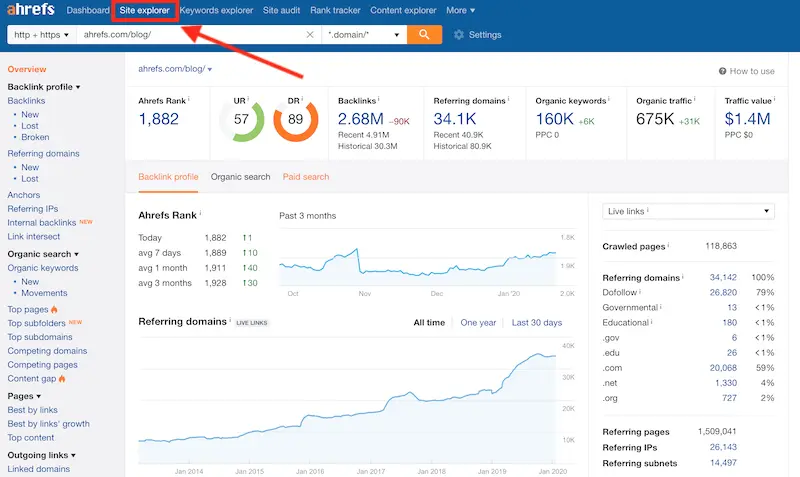Screen dimensions: 800x477
Task: Switch chart range to Last 30 days
Action: click(536, 323)
